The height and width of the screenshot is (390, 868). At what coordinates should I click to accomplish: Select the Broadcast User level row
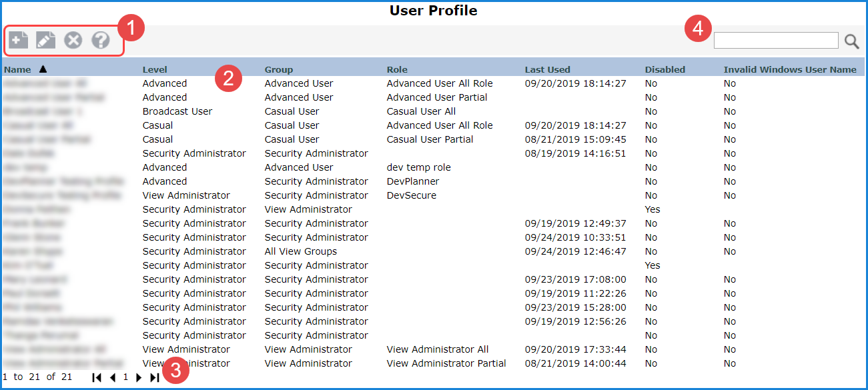(x=177, y=111)
